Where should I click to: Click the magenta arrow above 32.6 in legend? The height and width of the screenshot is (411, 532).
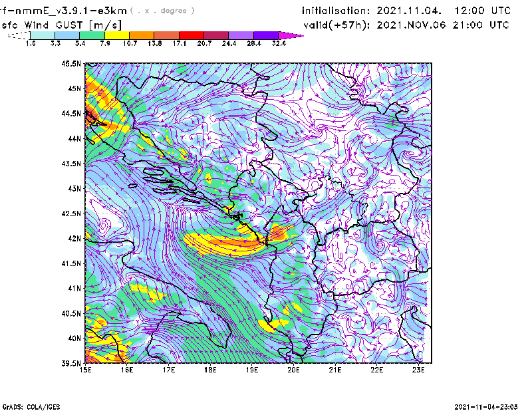click(291, 35)
